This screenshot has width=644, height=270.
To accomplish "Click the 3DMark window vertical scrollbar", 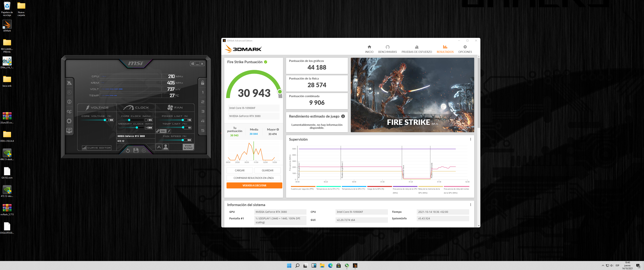I will coord(479,93).
